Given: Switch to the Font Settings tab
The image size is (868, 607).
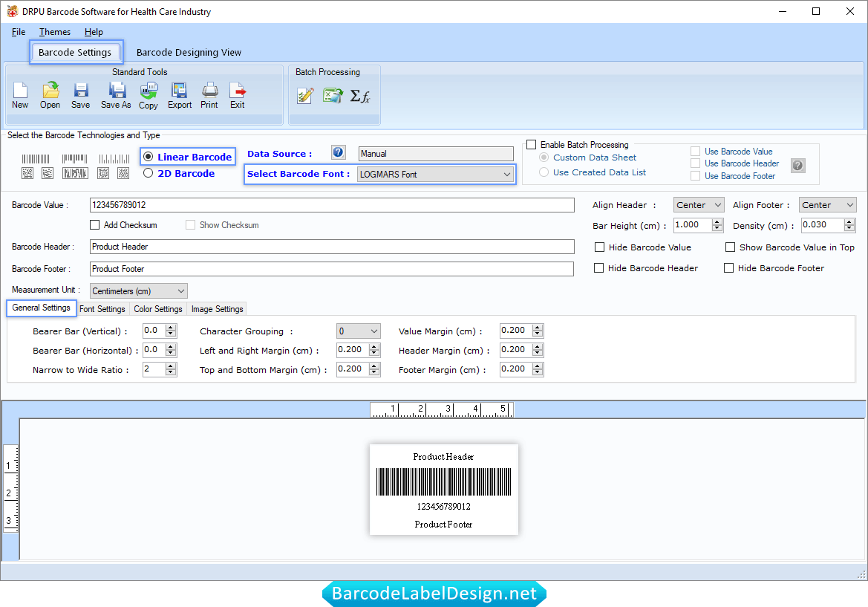Looking at the screenshot, I should click(102, 309).
